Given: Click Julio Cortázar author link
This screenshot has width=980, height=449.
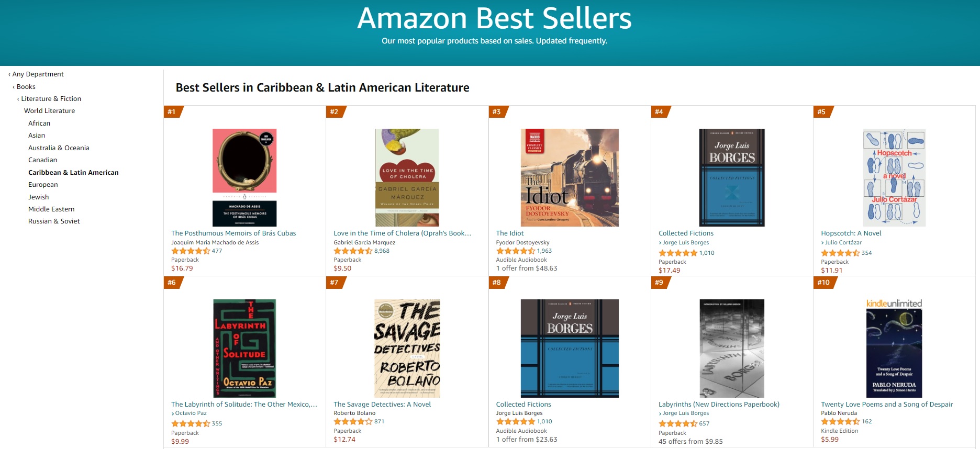Looking at the screenshot, I should coord(843,243).
